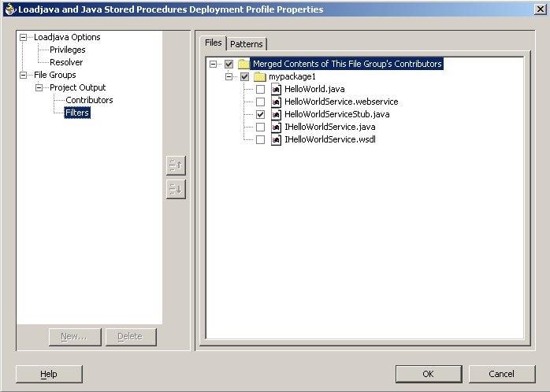
Task: Click the move-up reorder arrow icon
Action: coord(176,165)
